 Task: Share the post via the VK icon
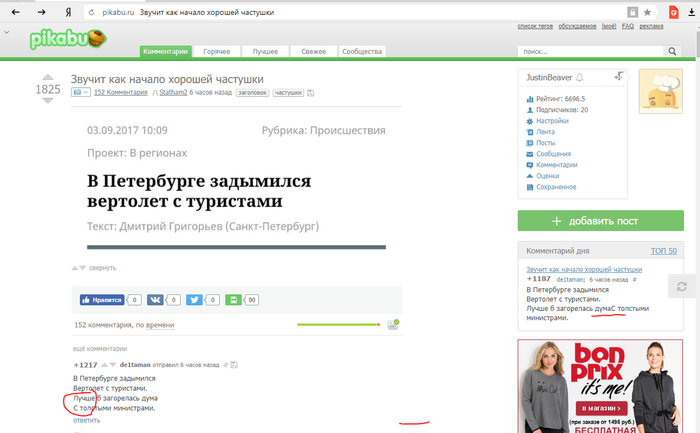click(157, 299)
